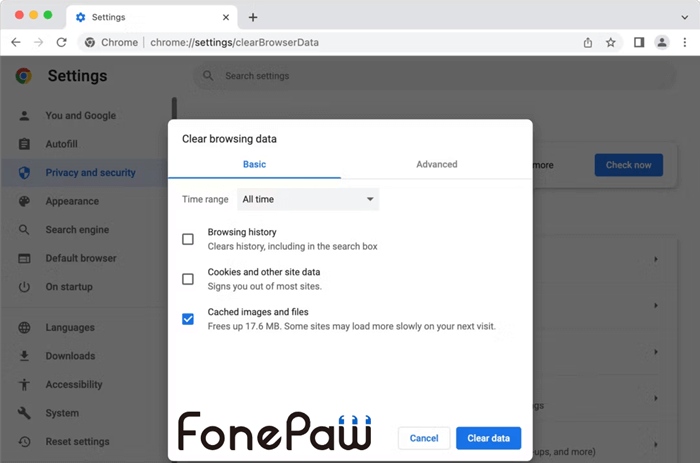The width and height of the screenshot is (700, 463).
Task: Click the Clear browsing data title
Action: [229, 139]
